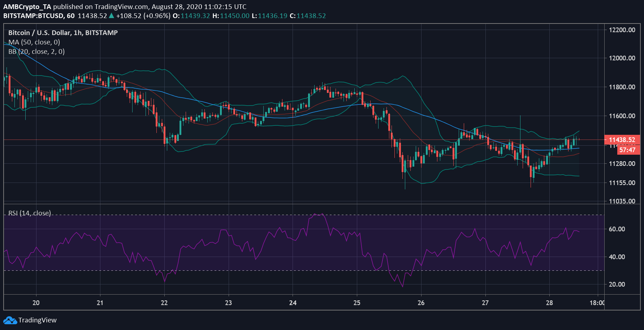
Task: Click the TradingView text at bottom left
Action: pos(38,320)
